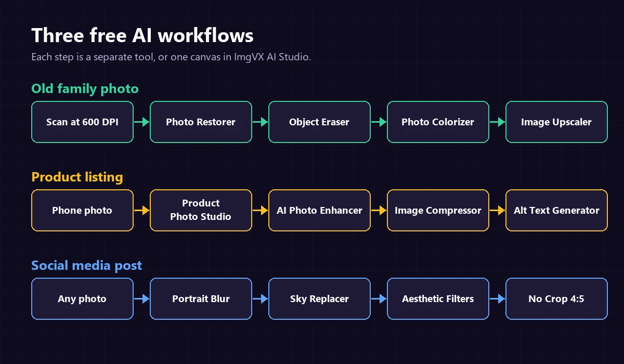Viewport: 624px width, 364px height.
Task: Select the No Crop 4:5 box
Action: [556, 299]
